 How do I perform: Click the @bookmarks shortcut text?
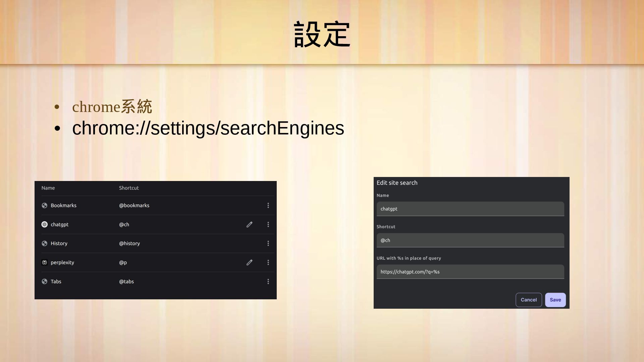pos(134,205)
